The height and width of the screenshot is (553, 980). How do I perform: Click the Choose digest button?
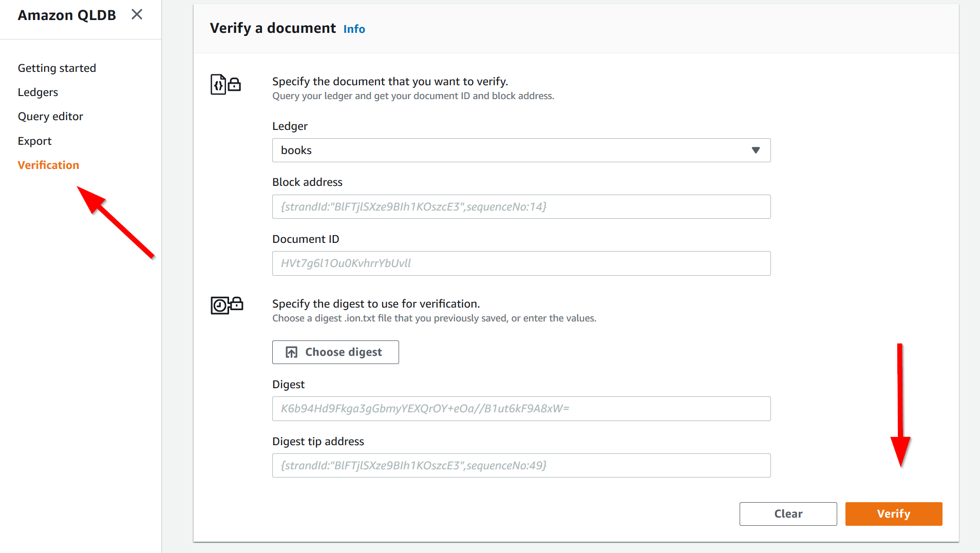pos(335,352)
